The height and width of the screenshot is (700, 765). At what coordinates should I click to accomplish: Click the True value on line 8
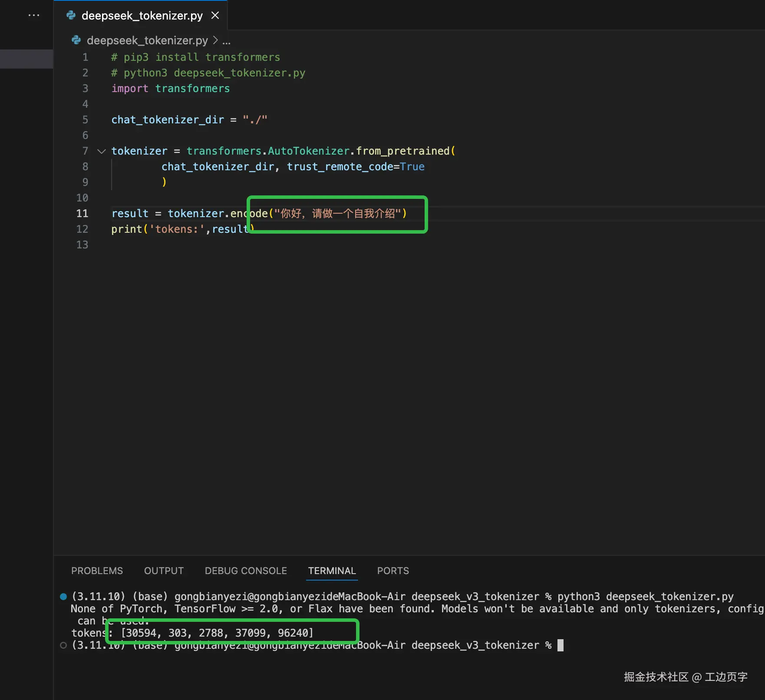412,167
